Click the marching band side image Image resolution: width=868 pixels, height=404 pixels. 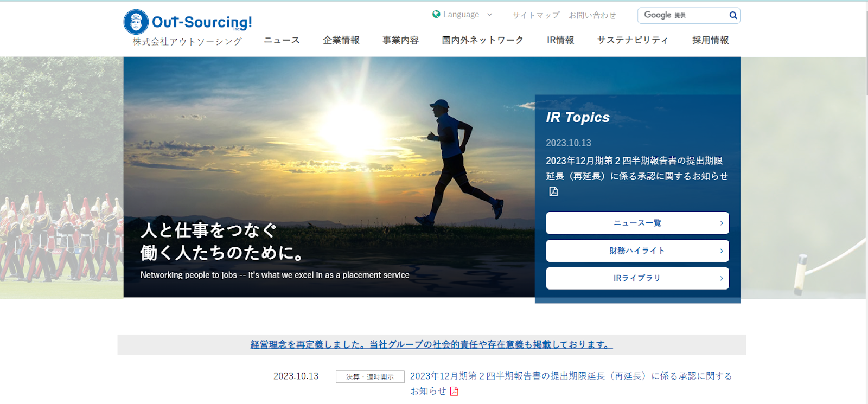[x=61, y=178]
